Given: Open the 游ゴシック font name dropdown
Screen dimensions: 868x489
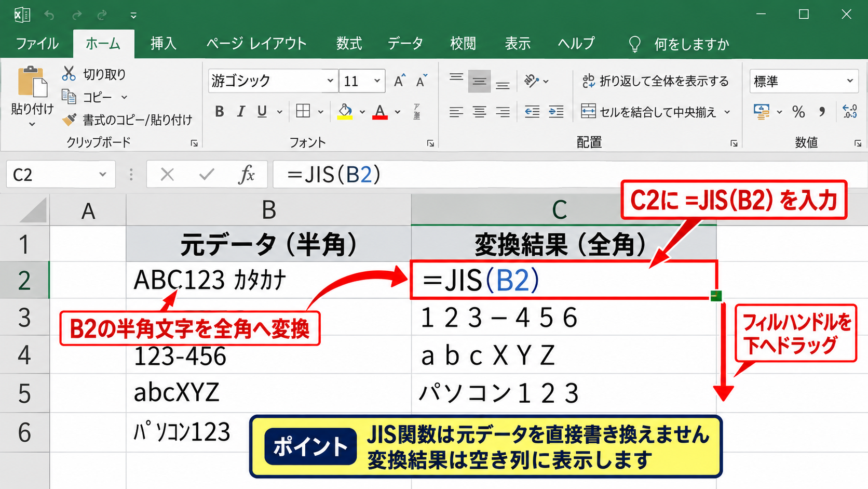Looking at the screenshot, I should [330, 81].
